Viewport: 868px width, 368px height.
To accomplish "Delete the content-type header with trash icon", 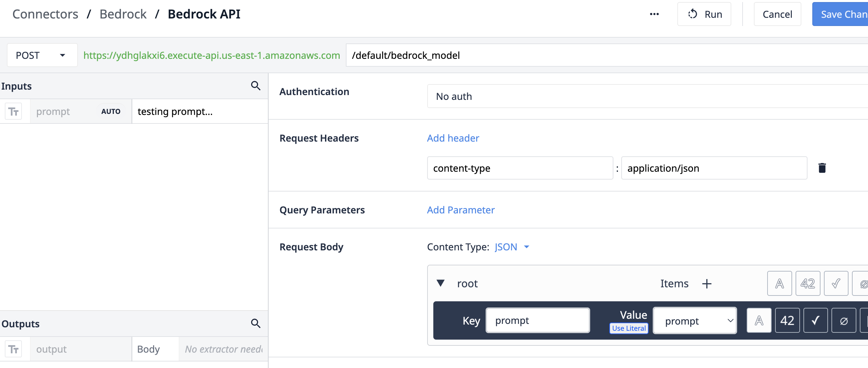I will coord(822,168).
